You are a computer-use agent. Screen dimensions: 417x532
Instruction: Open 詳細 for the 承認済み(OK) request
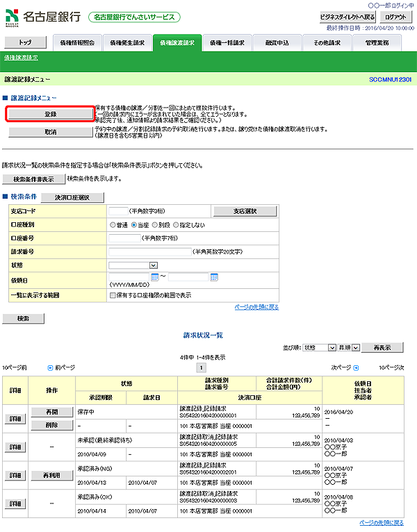coord(15,504)
